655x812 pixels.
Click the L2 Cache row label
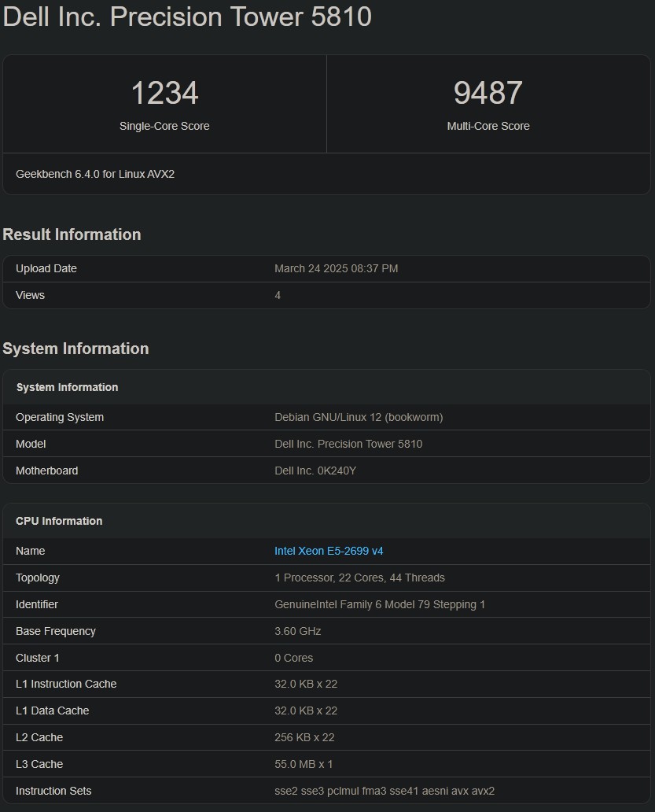(39, 737)
